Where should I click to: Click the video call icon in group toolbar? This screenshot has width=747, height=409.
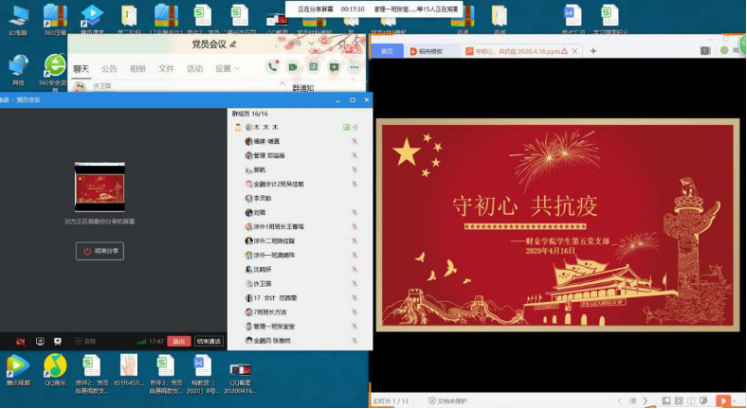[293, 68]
